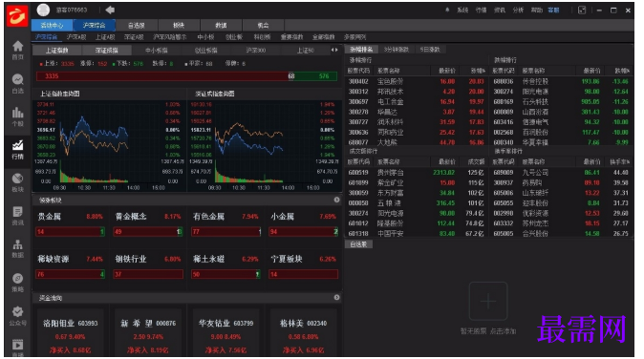Open 资金流向 section round arrow icon
This screenshot has height=359, width=644.
pyautogui.click(x=336, y=298)
